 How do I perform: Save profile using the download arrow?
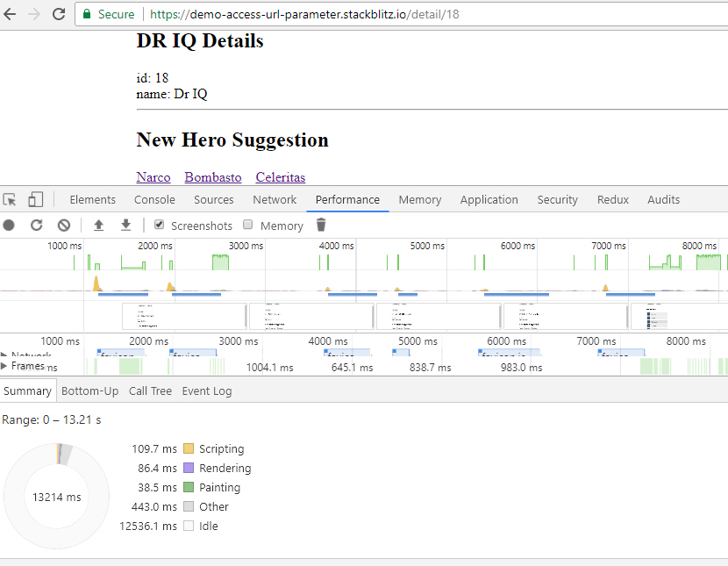(125, 226)
